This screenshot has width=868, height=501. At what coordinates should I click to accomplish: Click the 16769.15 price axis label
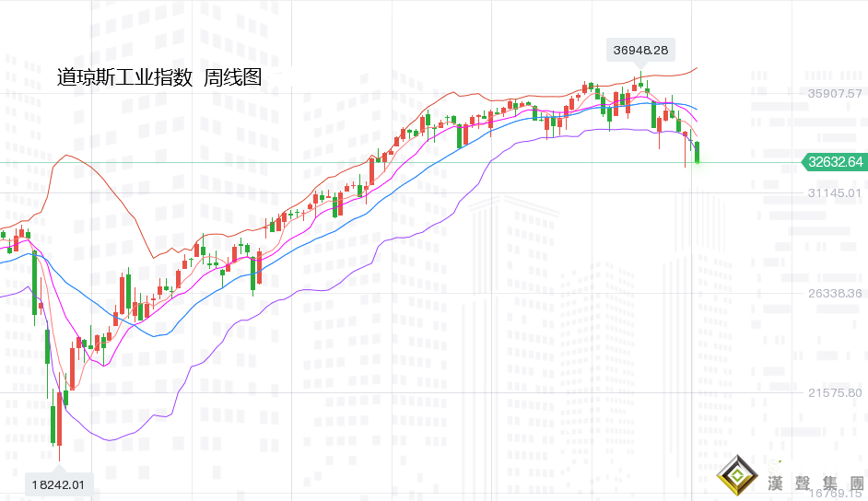pos(834,494)
